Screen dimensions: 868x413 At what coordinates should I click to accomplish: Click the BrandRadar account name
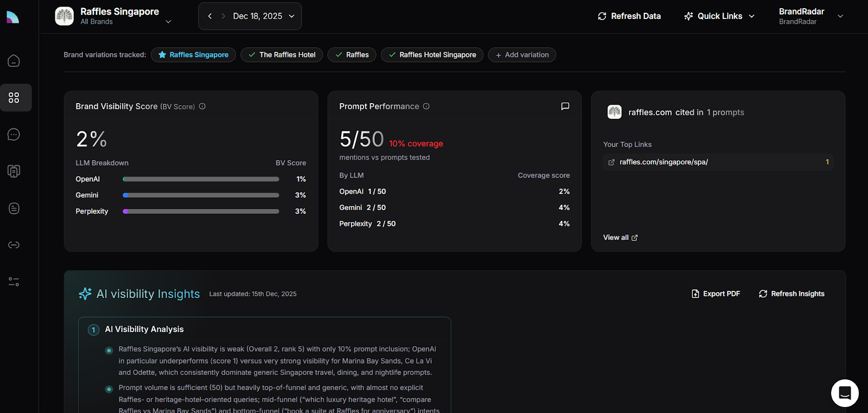[x=801, y=11]
